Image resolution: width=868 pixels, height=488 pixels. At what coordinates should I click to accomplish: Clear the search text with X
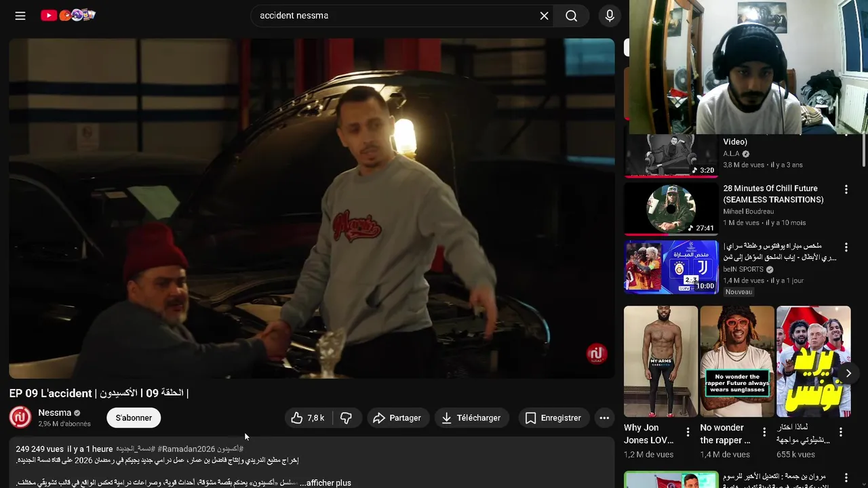[544, 16]
